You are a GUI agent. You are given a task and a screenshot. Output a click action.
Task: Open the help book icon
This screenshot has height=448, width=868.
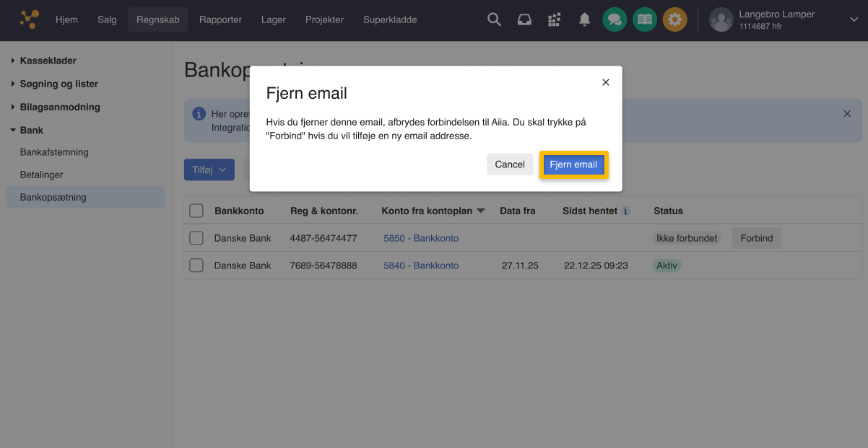pos(645,19)
